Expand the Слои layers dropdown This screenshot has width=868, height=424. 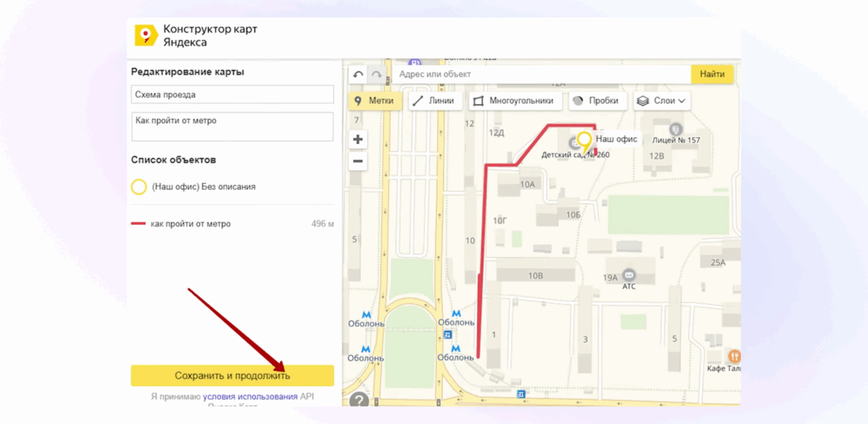pyautogui.click(x=661, y=100)
